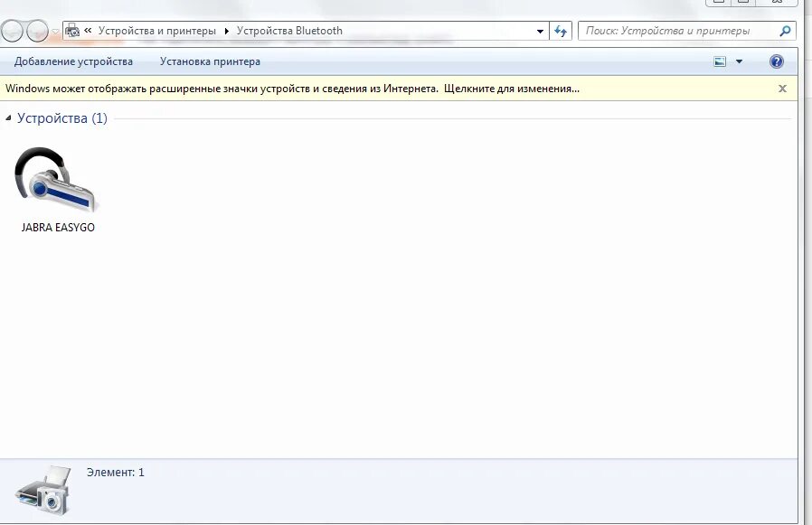
Task: Click the printer and camera details icon
Action: (x=43, y=490)
